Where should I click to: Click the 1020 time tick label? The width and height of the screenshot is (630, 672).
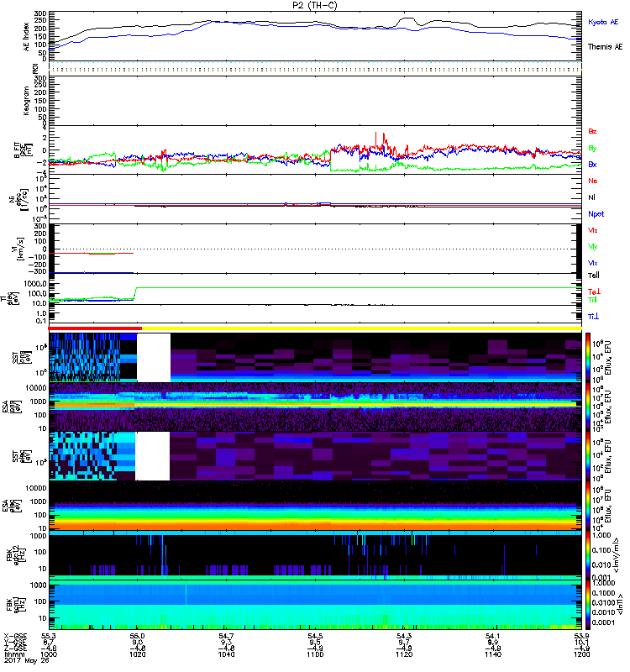tap(138, 654)
